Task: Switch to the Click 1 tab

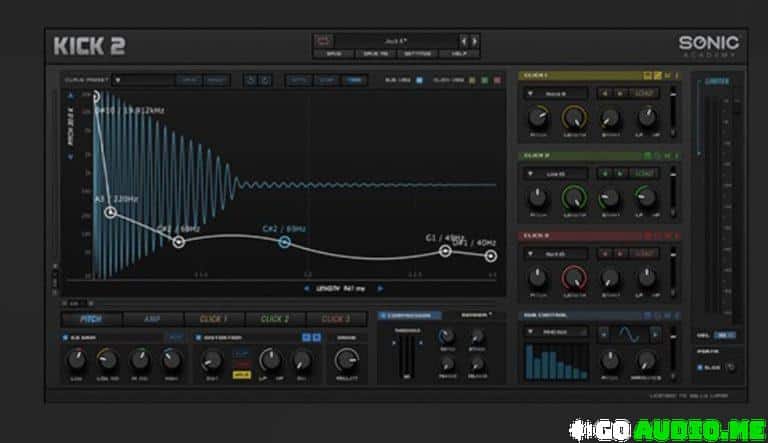Action: tap(214, 319)
